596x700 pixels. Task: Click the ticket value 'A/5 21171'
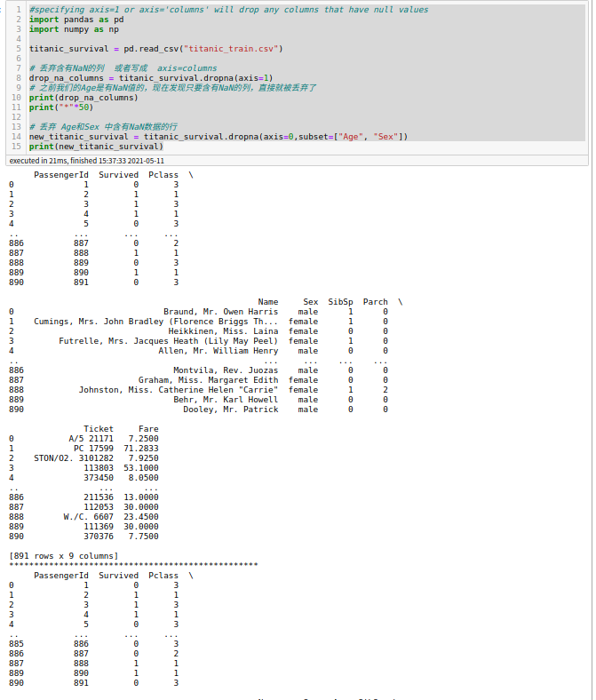(91, 439)
